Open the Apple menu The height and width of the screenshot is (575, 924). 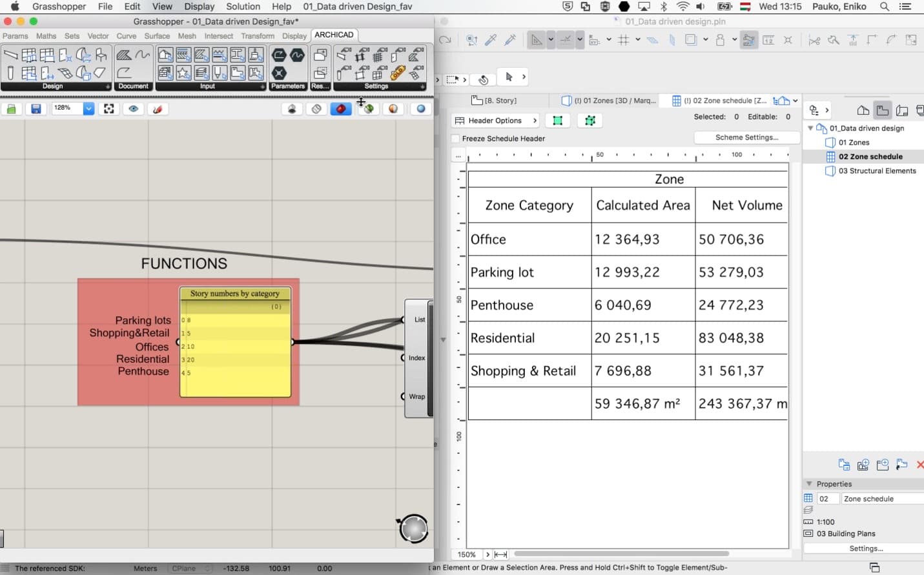15,6
